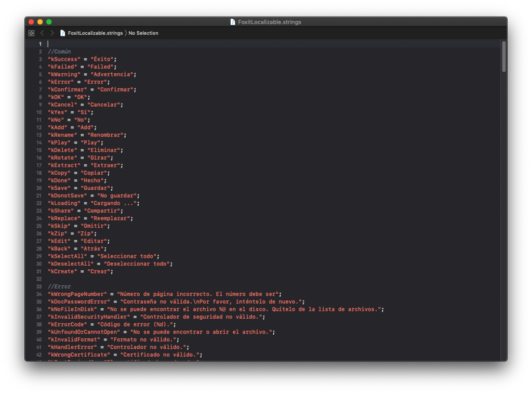Viewport: 532px width, 394px height.
Task: Click the //Común comment line
Action: (x=59, y=51)
